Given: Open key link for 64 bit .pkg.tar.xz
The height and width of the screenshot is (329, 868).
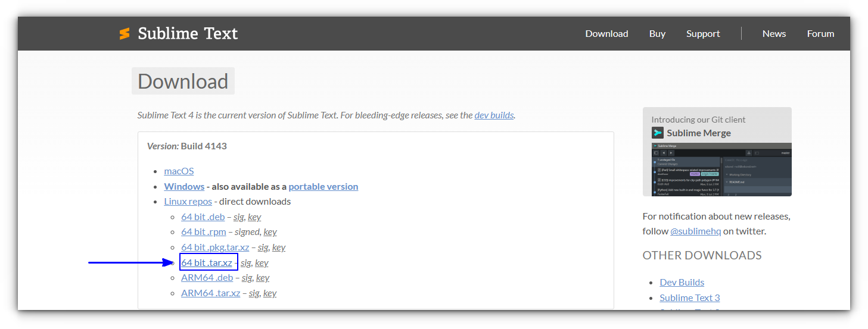Looking at the screenshot, I should 279,247.
